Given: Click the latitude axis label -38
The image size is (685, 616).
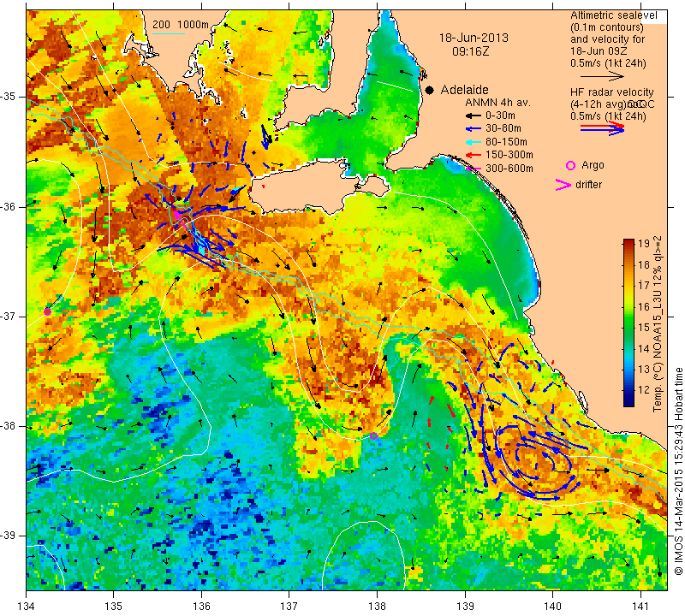Looking at the screenshot, I should tap(9, 426).
